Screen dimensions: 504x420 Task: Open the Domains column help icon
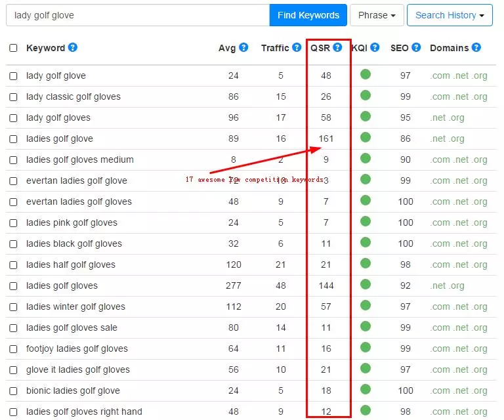[476, 47]
